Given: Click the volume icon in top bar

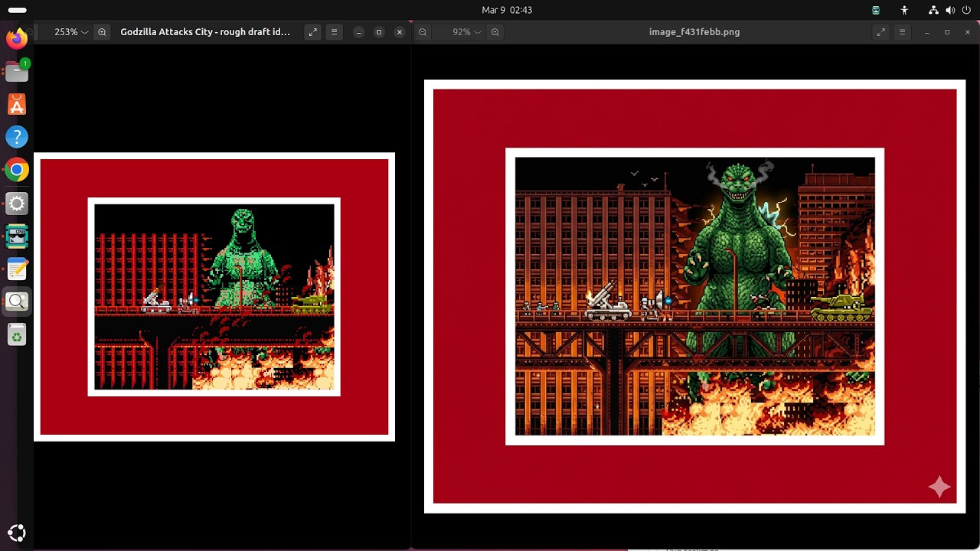Looking at the screenshot, I should click(x=950, y=10).
